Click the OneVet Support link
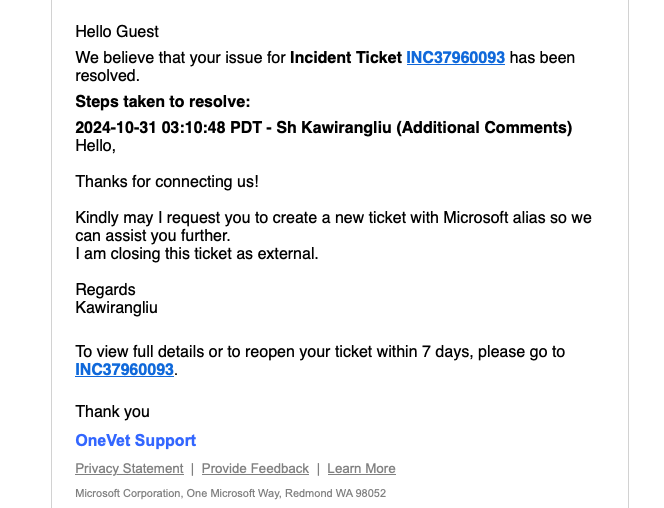This screenshot has width=664, height=508. point(135,441)
